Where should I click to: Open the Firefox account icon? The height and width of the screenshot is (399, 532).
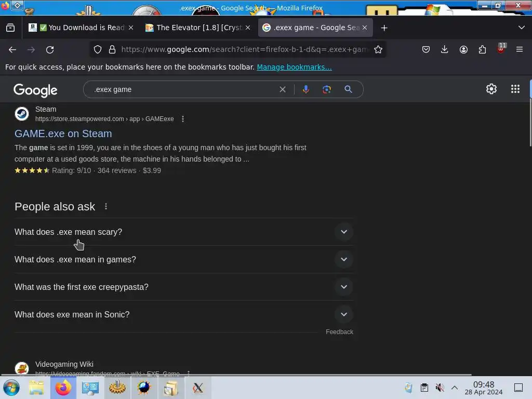[x=463, y=49]
